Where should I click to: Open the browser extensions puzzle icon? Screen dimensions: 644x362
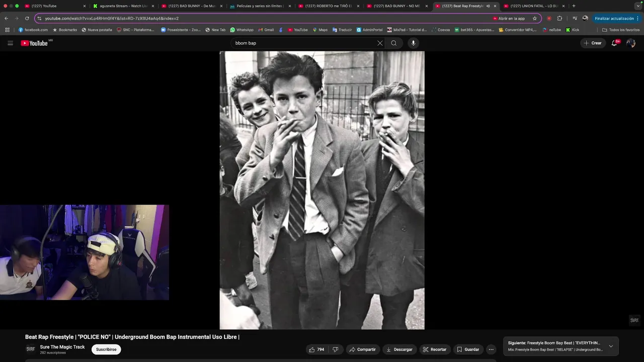pyautogui.click(x=559, y=19)
